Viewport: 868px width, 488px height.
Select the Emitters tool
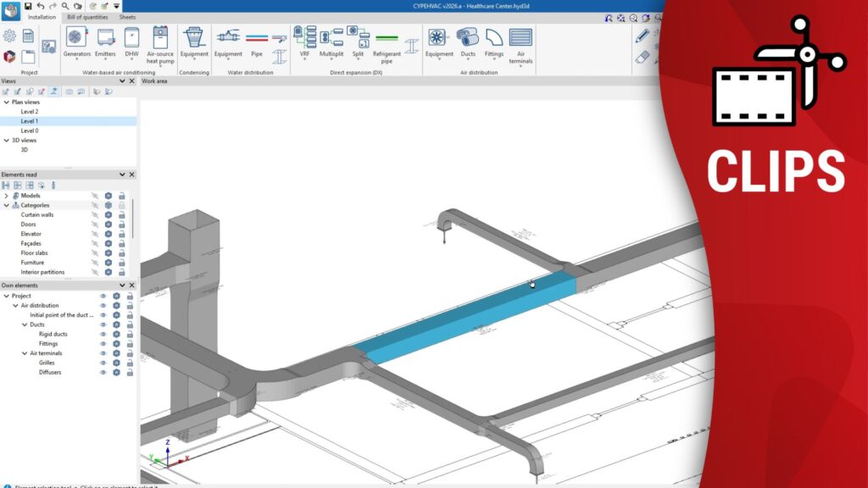tap(105, 41)
